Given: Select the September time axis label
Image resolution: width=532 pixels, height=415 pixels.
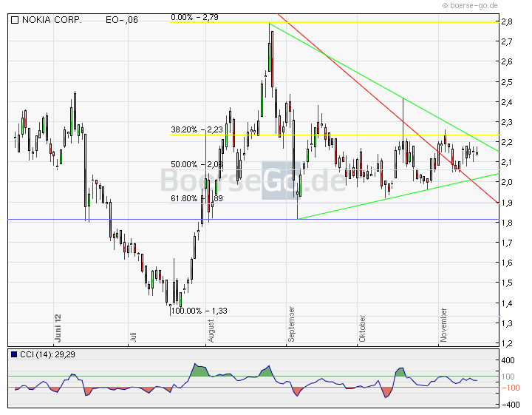Looking at the screenshot, I should click(293, 323).
